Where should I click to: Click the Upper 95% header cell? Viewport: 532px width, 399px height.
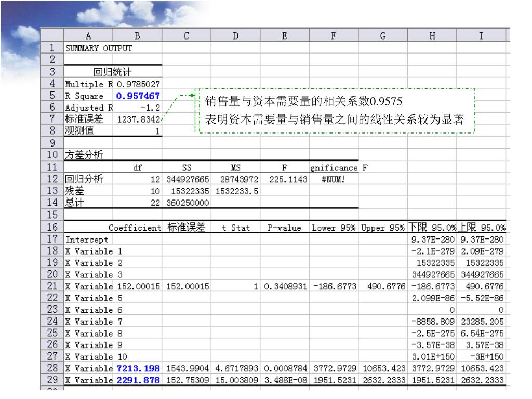tap(383, 228)
